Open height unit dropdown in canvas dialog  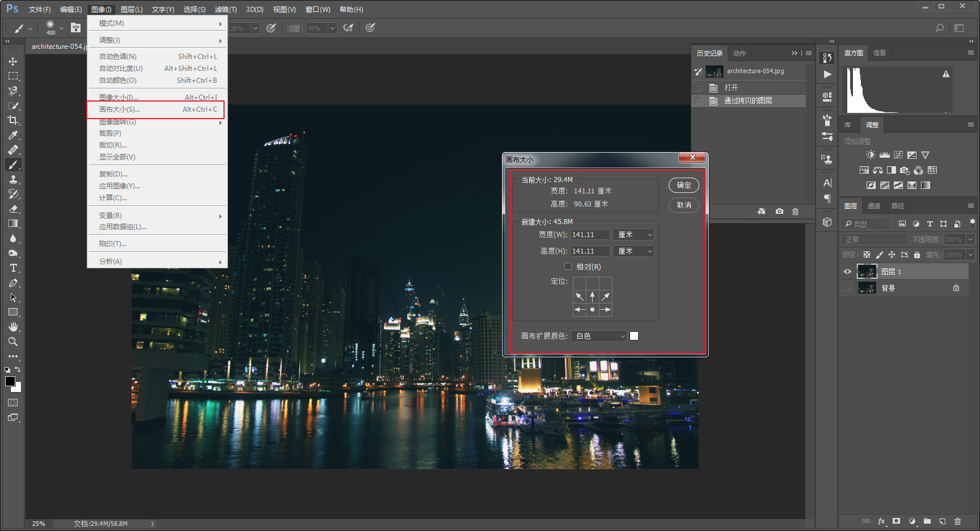click(x=633, y=251)
